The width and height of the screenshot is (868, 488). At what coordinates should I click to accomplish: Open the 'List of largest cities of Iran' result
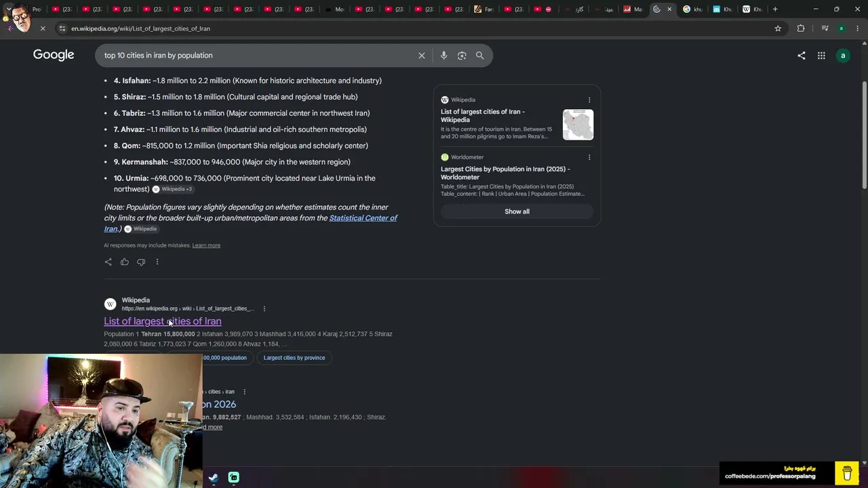point(163,321)
